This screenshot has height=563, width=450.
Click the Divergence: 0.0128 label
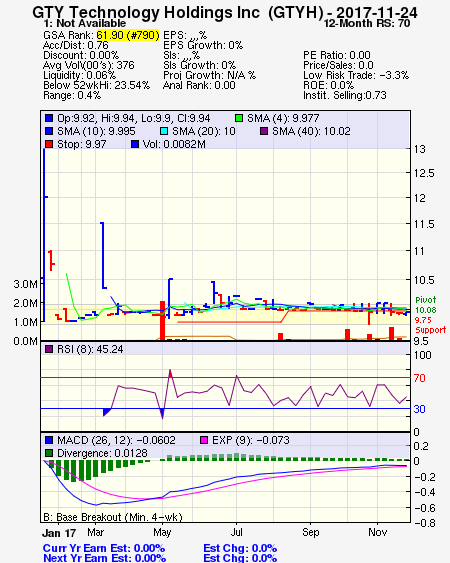pos(102,453)
